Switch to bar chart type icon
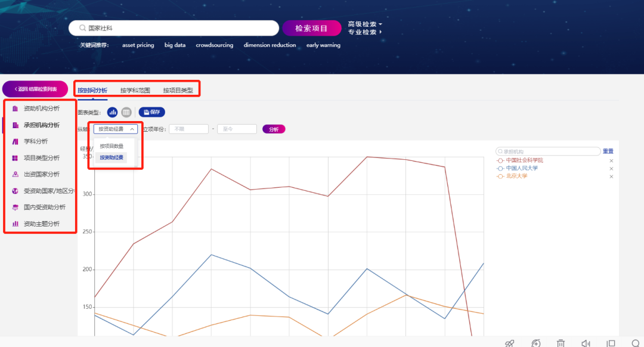The height and width of the screenshot is (347, 644). (112, 112)
